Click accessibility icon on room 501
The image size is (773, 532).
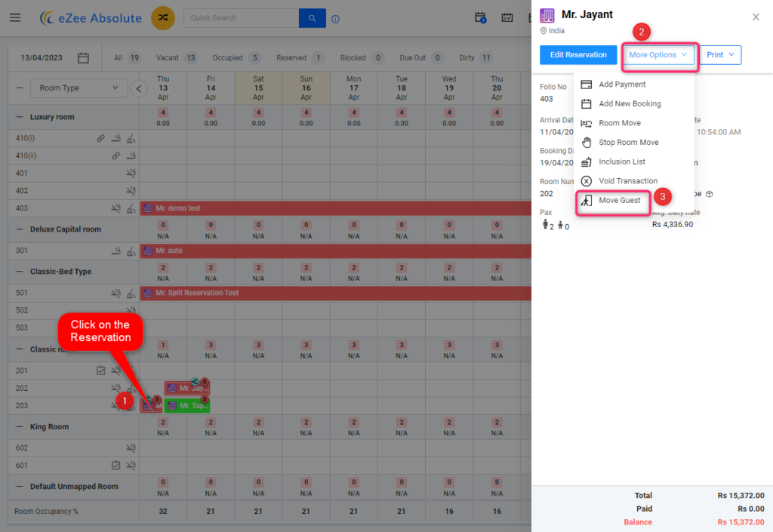point(131,293)
